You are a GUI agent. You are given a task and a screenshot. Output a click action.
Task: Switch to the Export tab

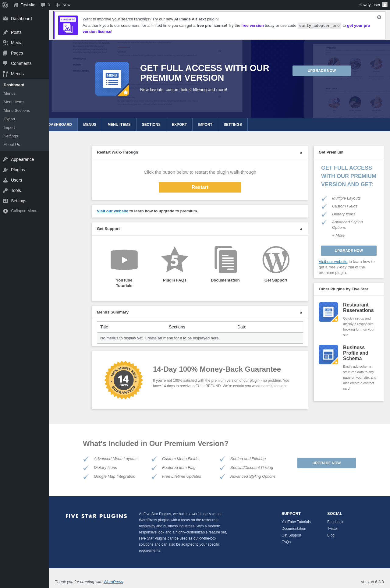pyautogui.click(x=179, y=125)
